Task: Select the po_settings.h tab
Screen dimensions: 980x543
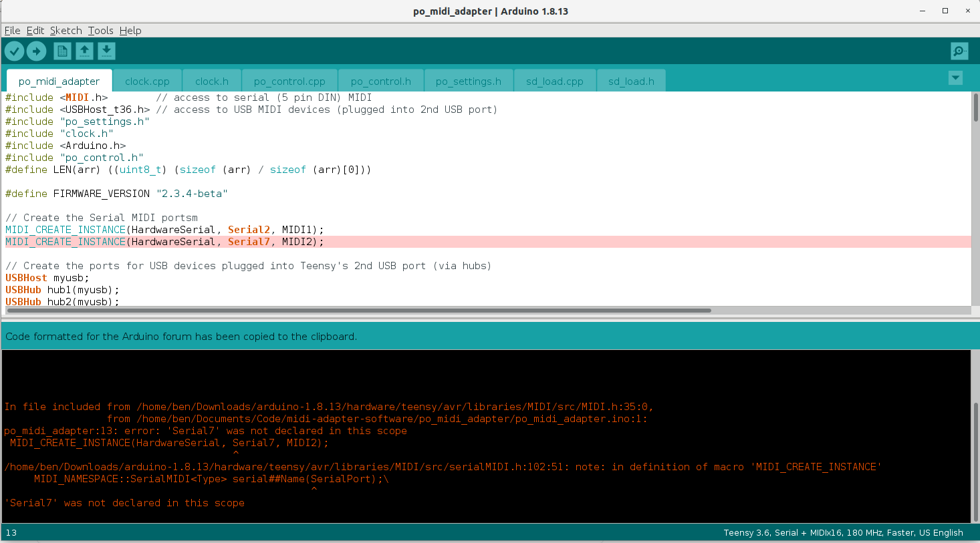Action: pyautogui.click(x=468, y=81)
